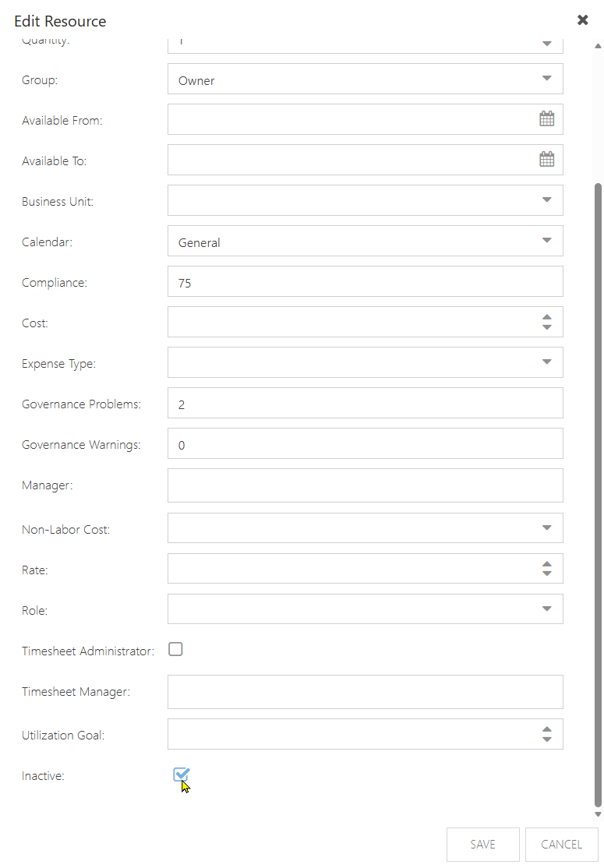Open the Non-Labor Cost dropdown
This screenshot has width=604, height=868.
(x=546, y=528)
